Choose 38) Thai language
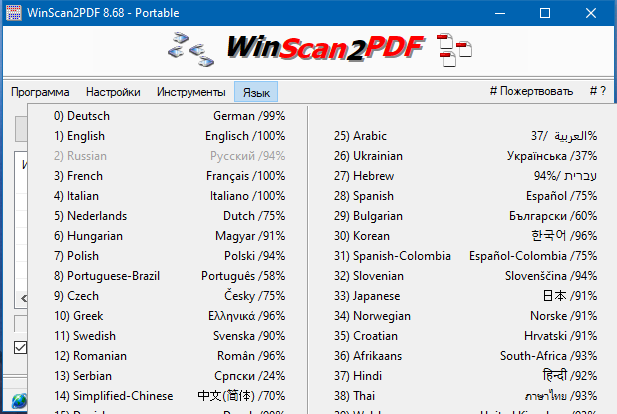The width and height of the screenshot is (617, 414). (463, 396)
